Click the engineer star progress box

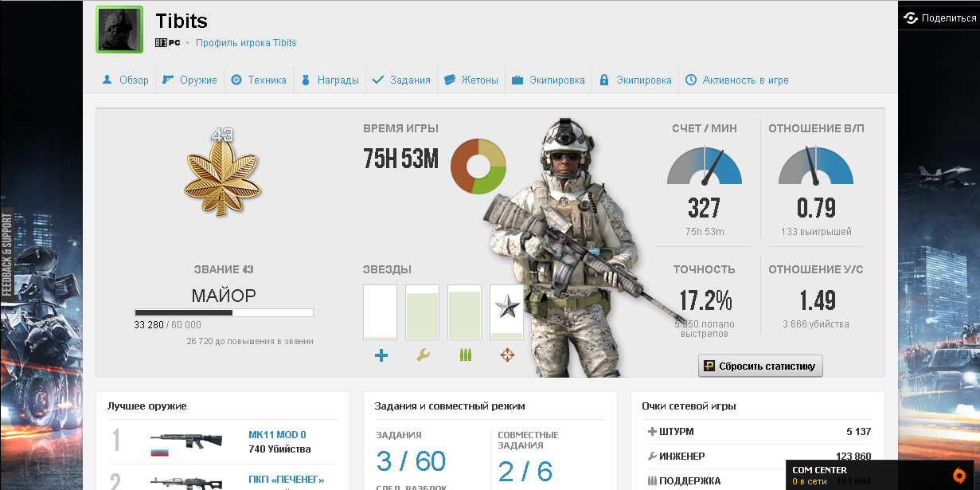coord(423,312)
